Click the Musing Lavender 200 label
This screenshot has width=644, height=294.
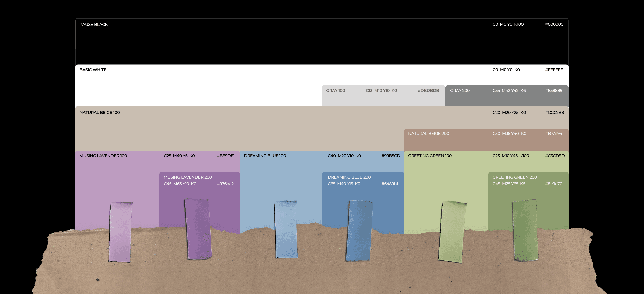[x=187, y=177]
